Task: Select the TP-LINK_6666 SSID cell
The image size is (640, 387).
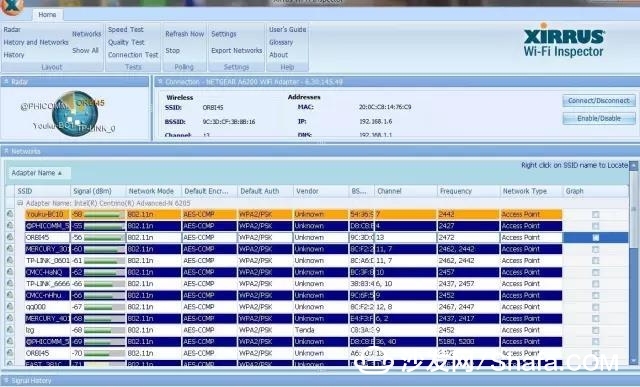Action: tap(47, 283)
